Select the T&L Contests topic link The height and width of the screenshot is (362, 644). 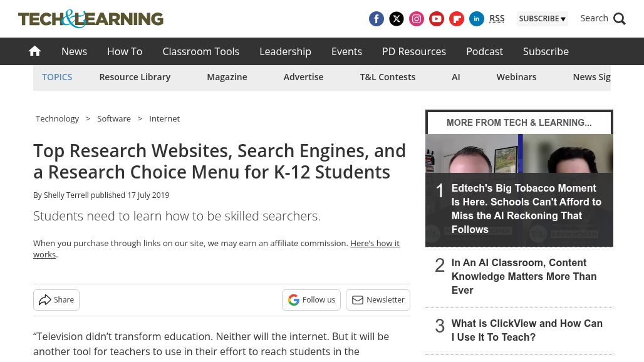[x=388, y=77]
